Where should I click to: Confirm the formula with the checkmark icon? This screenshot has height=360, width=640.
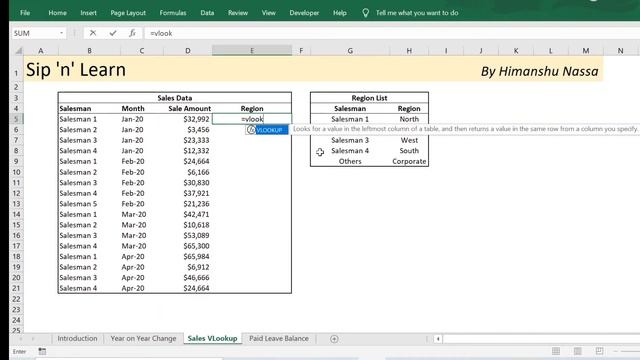coord(113,33)
